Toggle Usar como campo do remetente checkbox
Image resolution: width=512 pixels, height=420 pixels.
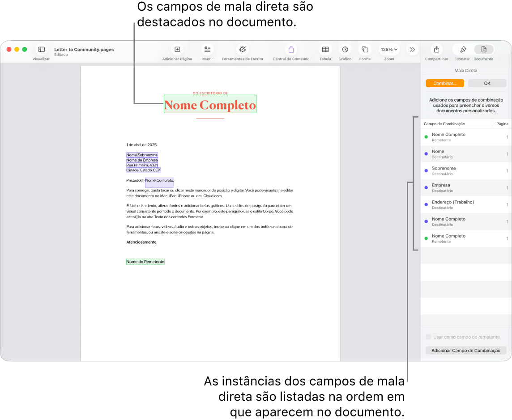[x=428, y=337]
